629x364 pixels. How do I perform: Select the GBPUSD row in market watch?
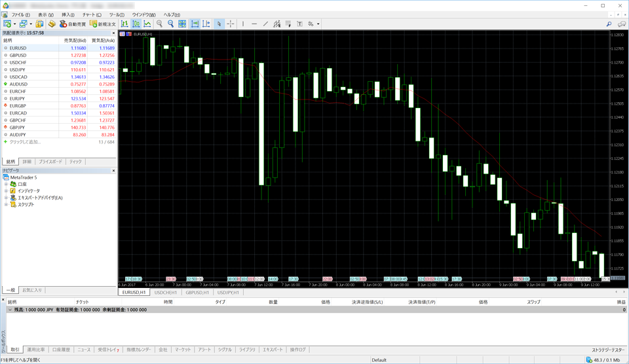(x=18, y=55)
